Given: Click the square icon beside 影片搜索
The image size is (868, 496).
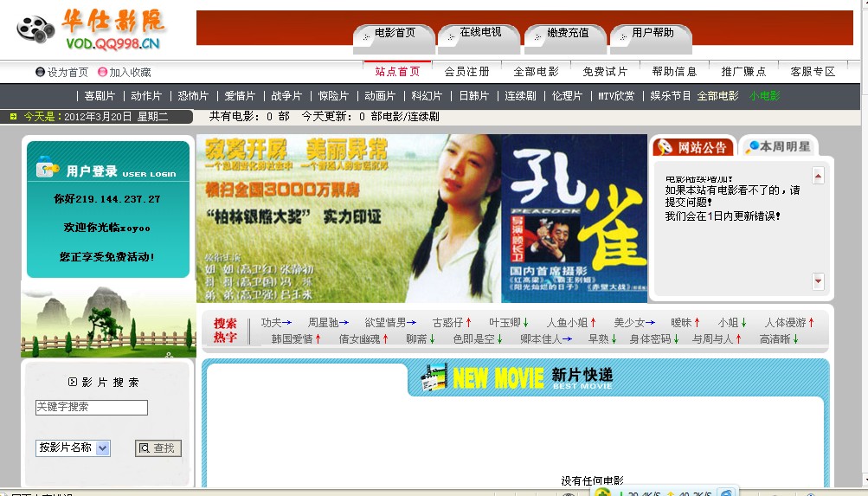Looking at the screenshot, I should [73, 382].
